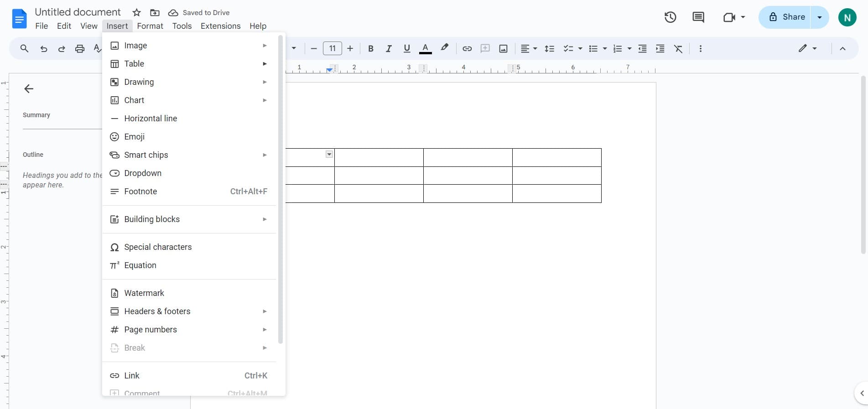Expand the editing mode pencil dropdown
868x409 pixels.
(x=807, y=48)
